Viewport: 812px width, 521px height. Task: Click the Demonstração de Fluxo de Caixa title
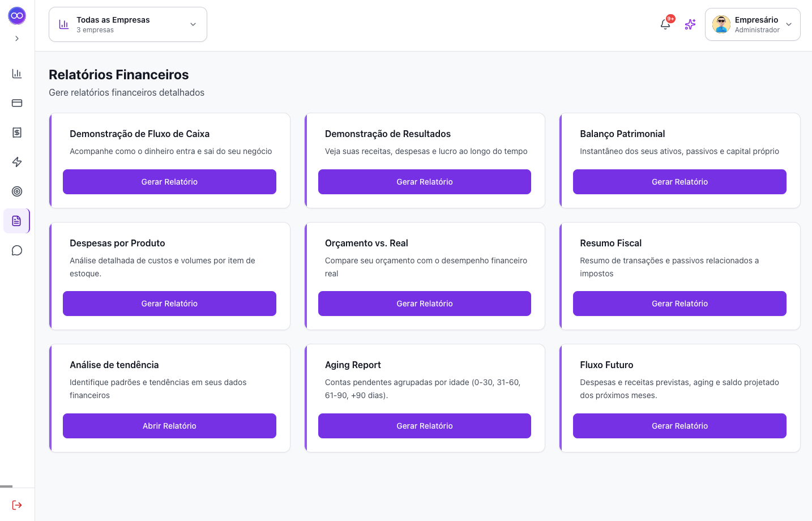pos(140,134)
